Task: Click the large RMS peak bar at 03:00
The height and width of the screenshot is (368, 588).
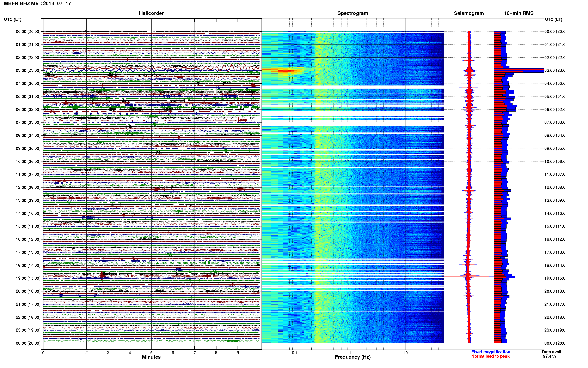Action: (519, 71)
